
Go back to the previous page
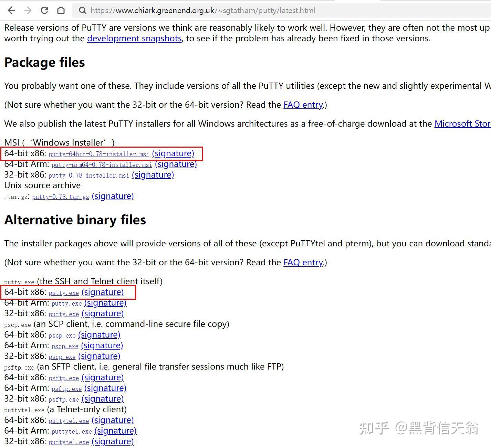(11, 11)
